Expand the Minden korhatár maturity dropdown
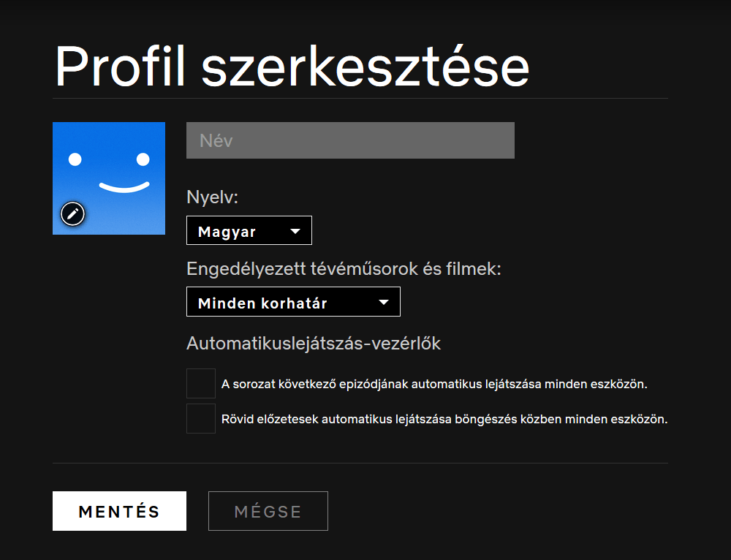This screenshot has height=560, width=731. pos(292,302)
